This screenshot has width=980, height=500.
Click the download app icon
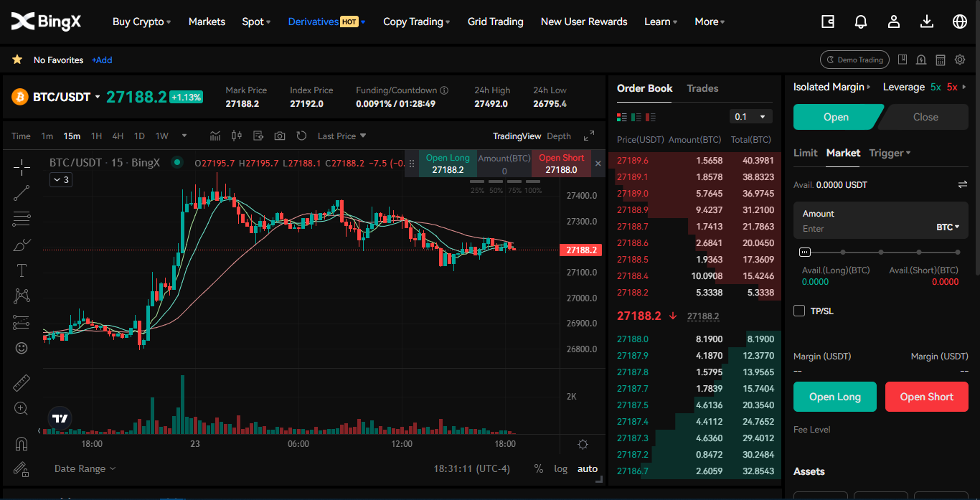click(927, 22)
